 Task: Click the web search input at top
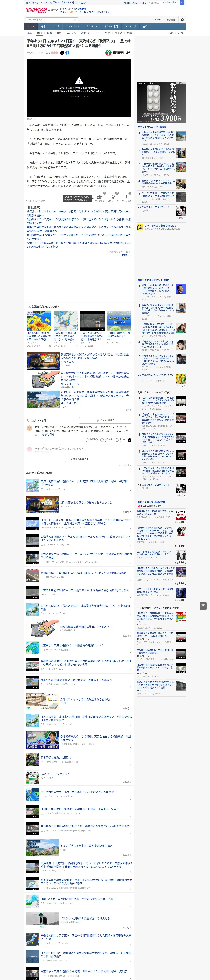click(164, 3)
